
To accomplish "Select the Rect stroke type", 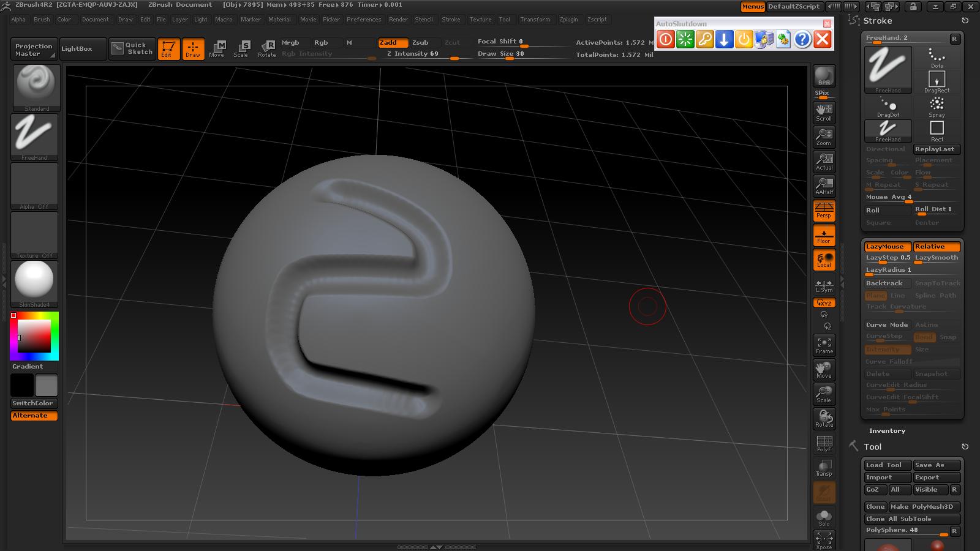I will point(937,131).
